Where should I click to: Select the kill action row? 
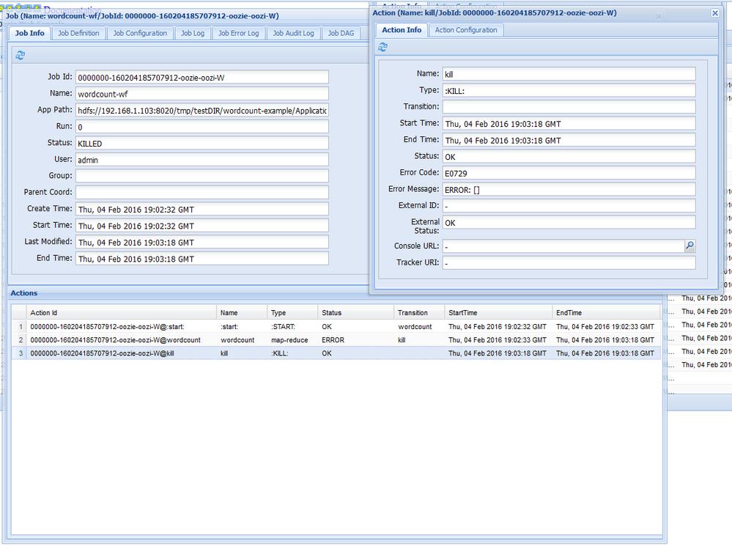coord(336,353)
